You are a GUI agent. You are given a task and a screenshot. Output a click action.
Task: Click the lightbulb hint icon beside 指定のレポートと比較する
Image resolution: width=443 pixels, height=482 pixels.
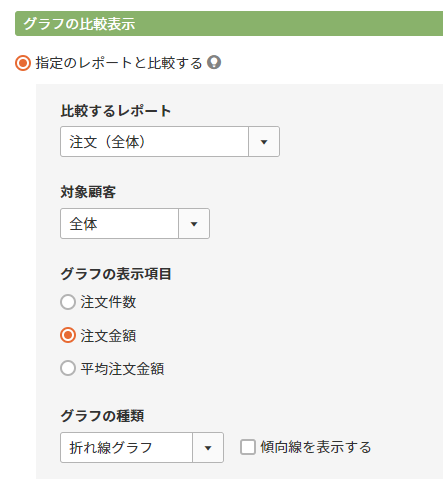coord(214,62)
